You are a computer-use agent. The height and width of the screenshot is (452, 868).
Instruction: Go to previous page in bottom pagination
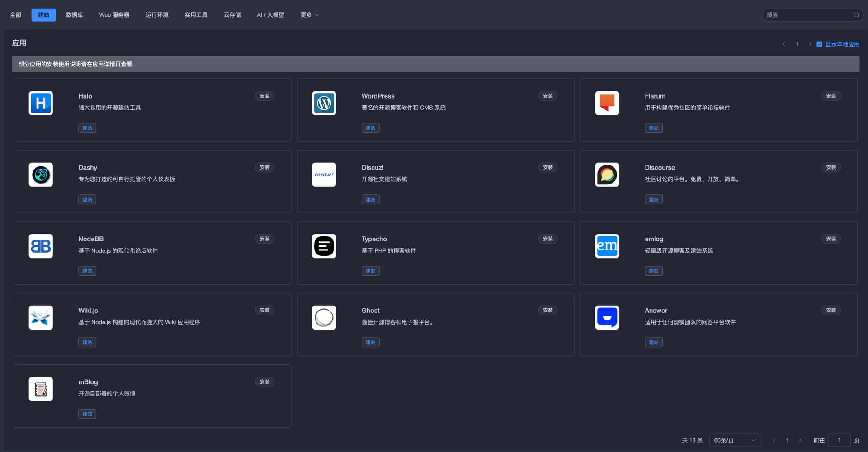(x=774, y=440)
